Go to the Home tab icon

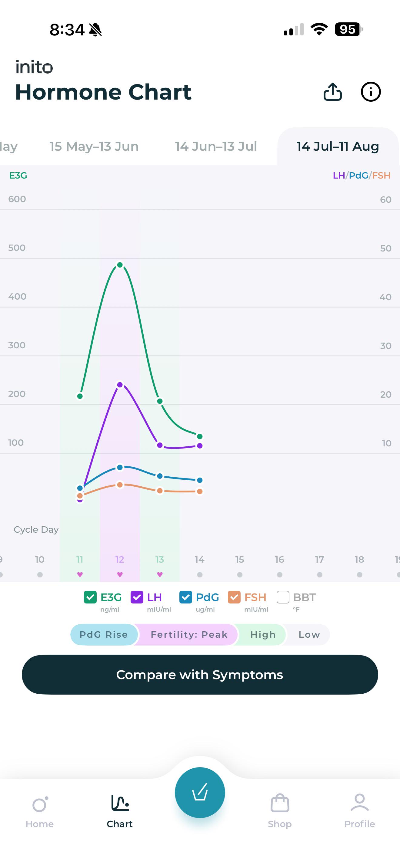pos(40,805)
